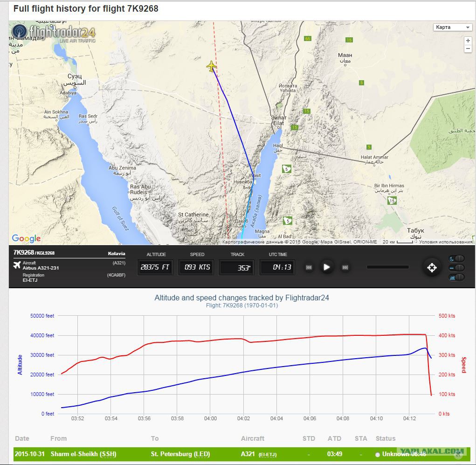This screenshot has width=476, height=465.
Task: Toggle the night mode moon switch
Action: coord(456,259)
